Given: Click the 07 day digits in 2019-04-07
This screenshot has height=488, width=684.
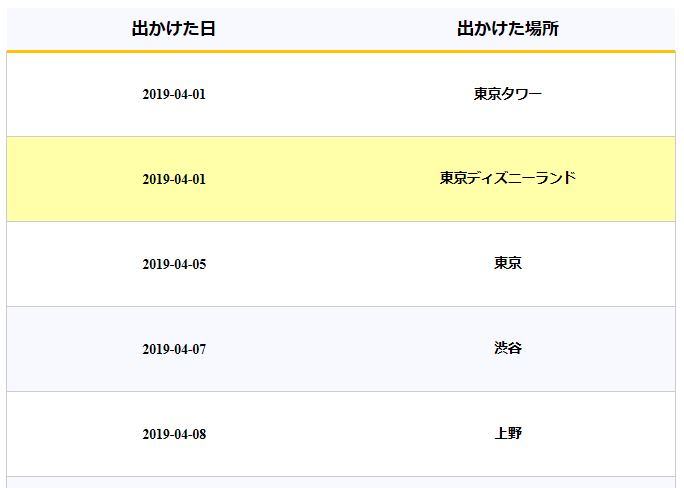Looking at the screenshot, I should click(x=198, y=349).
